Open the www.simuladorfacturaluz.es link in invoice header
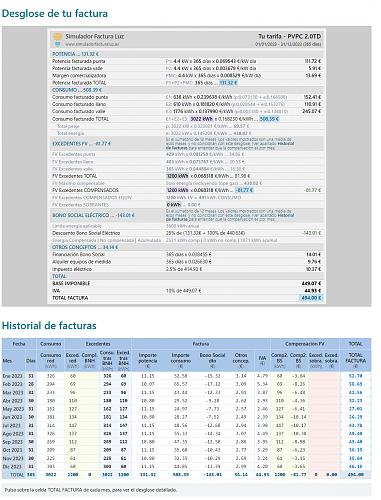Screen dimensions: 381x500 click(x=92, y=44)
